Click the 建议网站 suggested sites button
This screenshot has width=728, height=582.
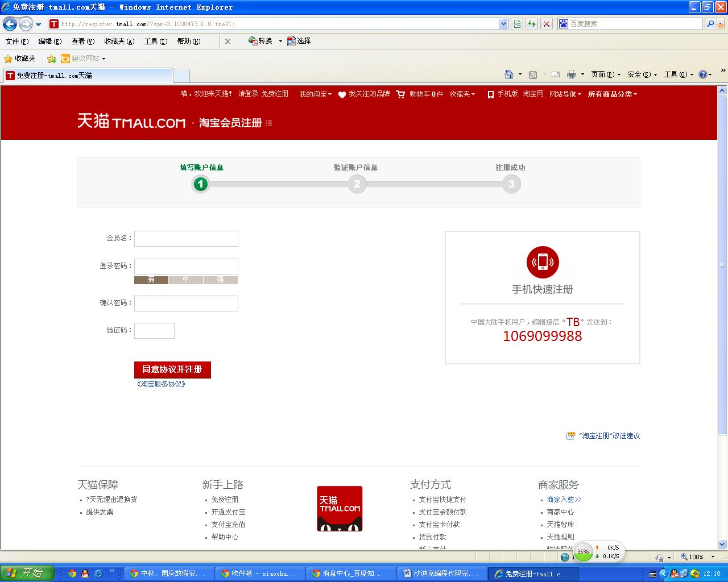click(83, 59)
